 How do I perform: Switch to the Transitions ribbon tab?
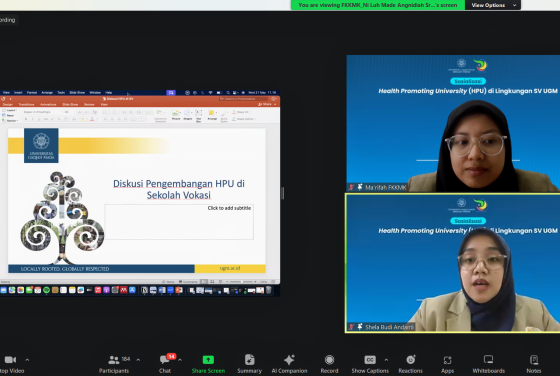click(26, 105)
